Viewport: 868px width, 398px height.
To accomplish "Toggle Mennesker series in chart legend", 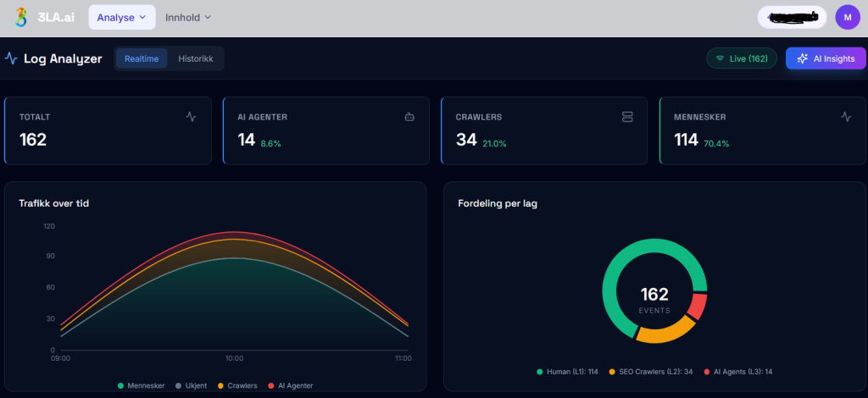I will (142, 385).
